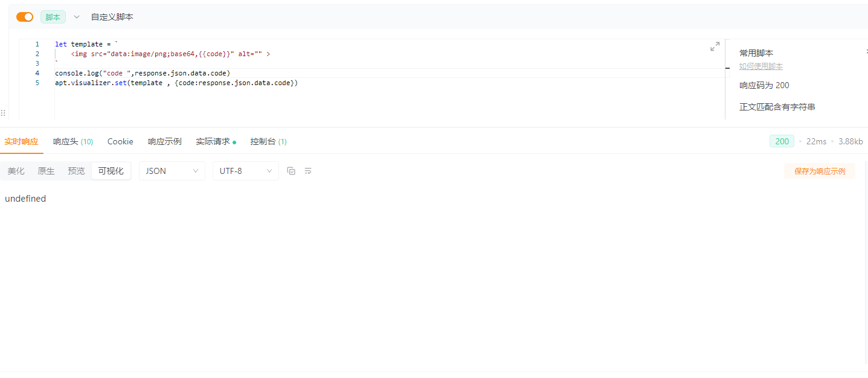The image size is (868, 378).
Task: Toggle the custom script enable switch
Action: (25, 17)
